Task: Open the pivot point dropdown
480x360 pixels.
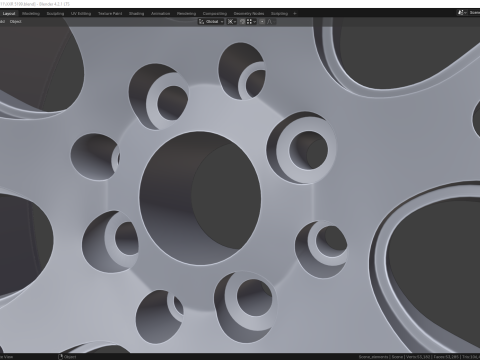Action: coord(232,22)
